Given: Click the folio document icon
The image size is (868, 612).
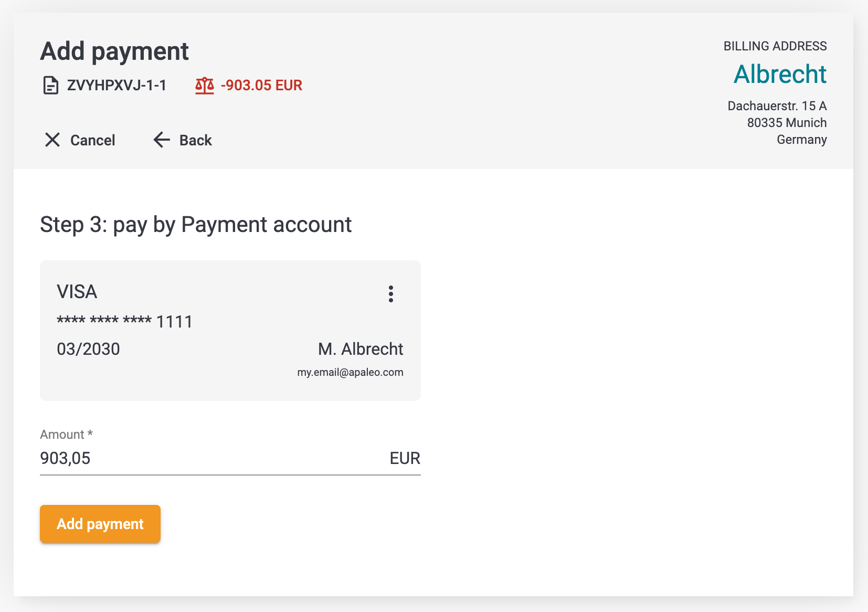Looking at the screenshot, I should click(x=50, y=85).
